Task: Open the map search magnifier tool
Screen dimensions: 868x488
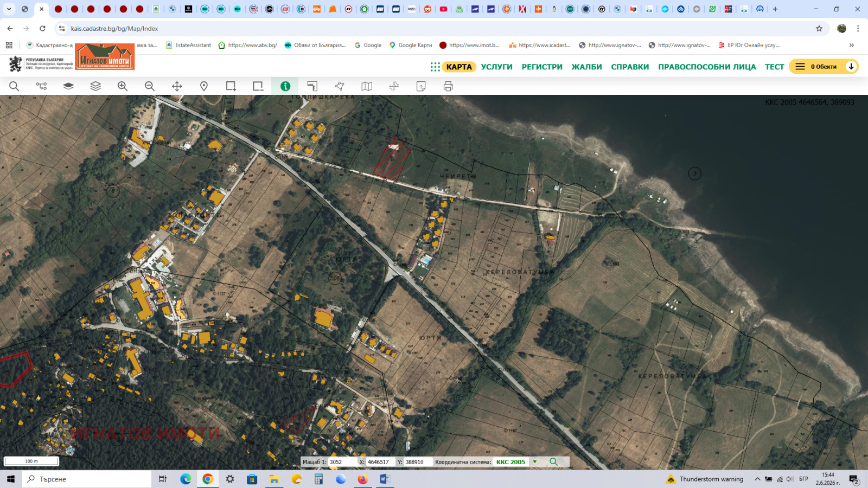Action: [14, 86]
